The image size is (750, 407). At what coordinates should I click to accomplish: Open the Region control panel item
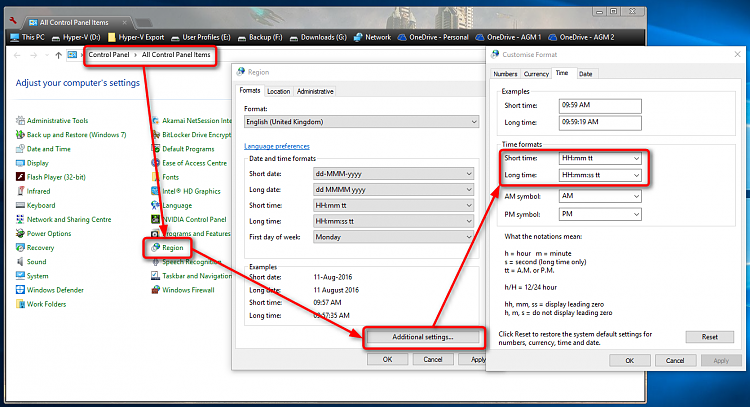pyautogui.click(x=175, y=246)
